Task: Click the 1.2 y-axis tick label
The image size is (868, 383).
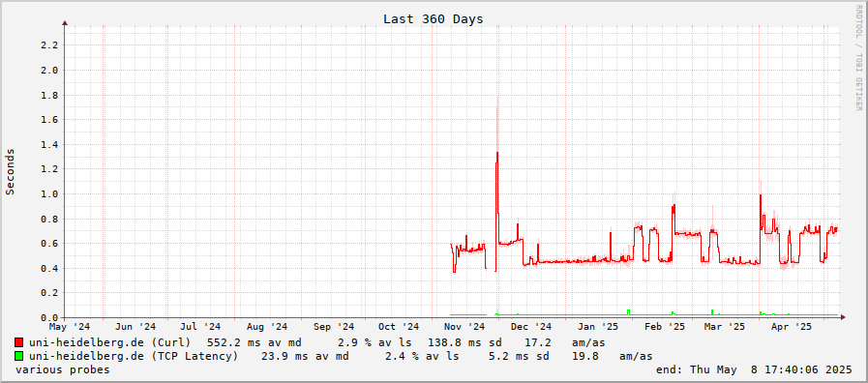Action: coord(49,169)
